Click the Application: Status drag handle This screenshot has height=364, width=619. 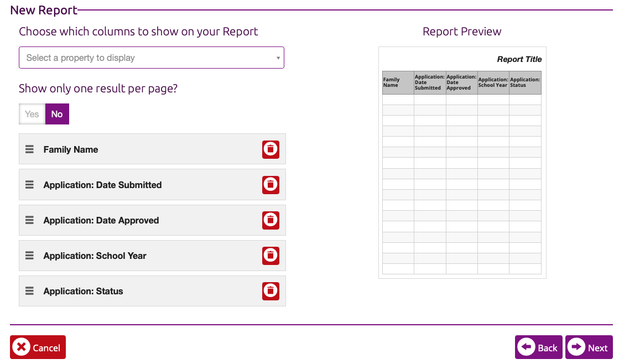30,291
